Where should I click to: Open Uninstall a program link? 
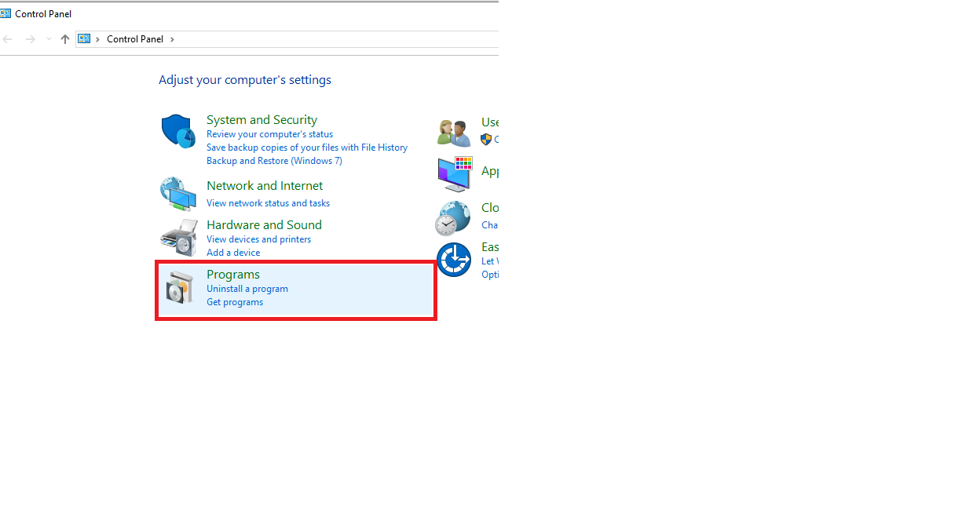coord(247,289)
